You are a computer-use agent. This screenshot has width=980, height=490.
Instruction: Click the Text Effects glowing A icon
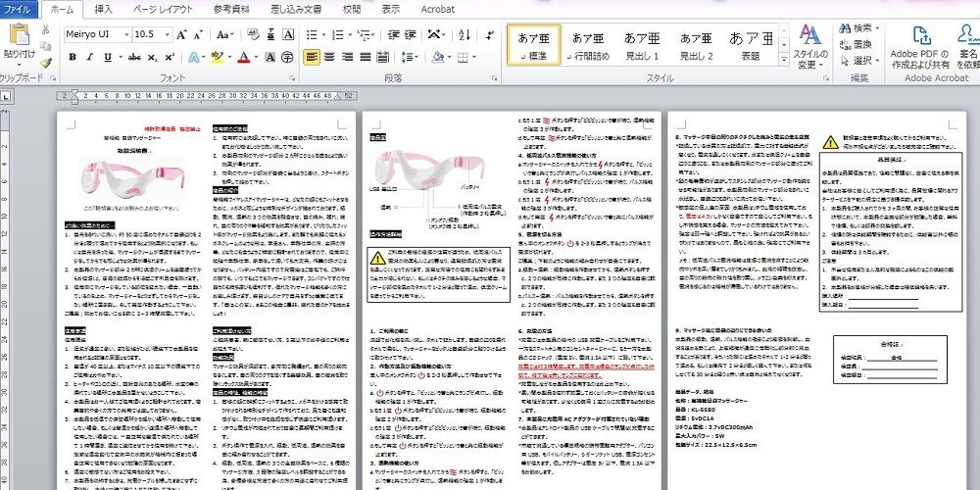click(x=194, y=57)
